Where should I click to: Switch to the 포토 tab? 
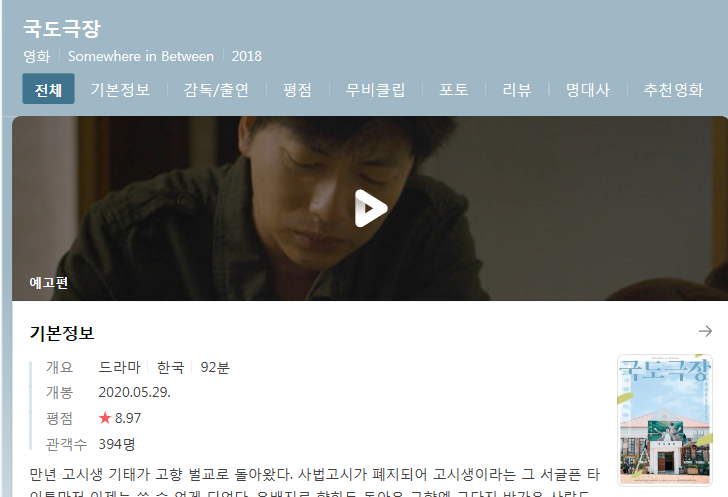point(454,89)
